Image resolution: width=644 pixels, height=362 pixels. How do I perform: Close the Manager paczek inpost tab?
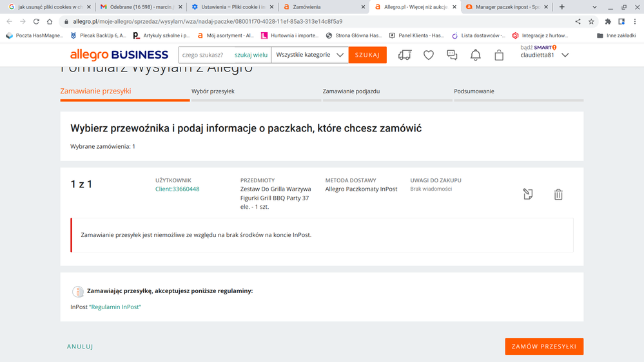point(546,7)
